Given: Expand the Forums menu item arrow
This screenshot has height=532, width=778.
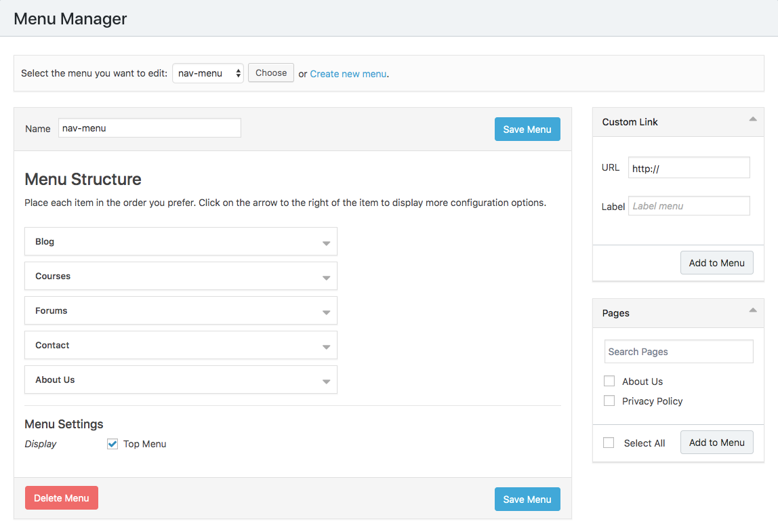Looking at the screenshot, I should tap(326, 312).
